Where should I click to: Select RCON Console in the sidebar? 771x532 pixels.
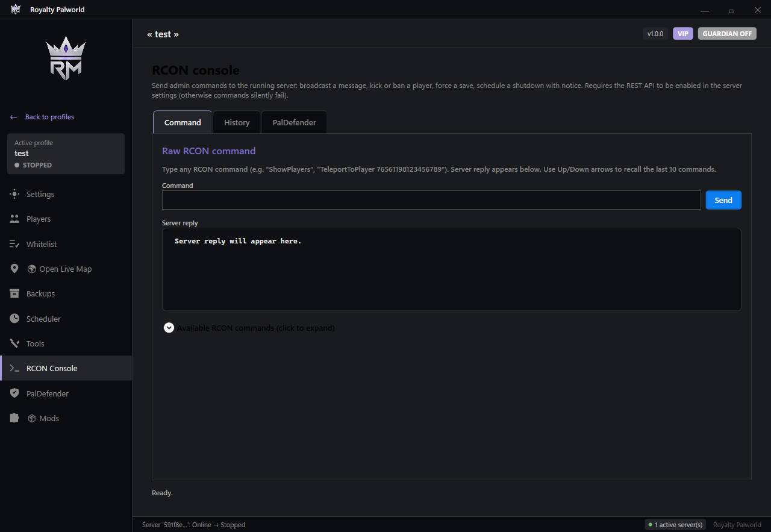pos(66,368)
